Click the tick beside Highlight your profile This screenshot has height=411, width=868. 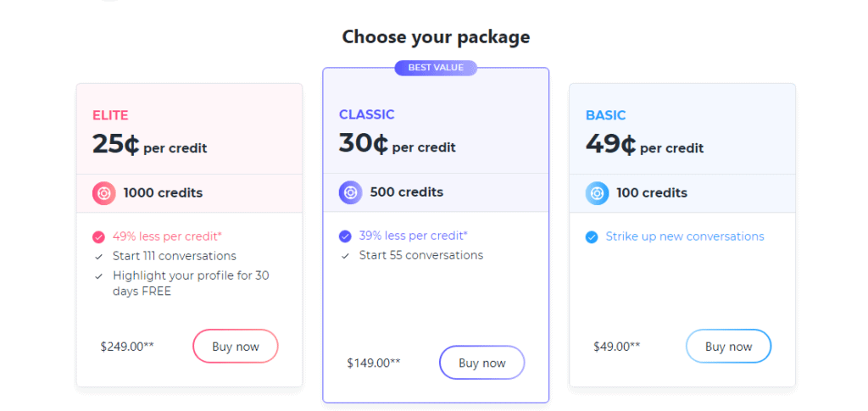point(98,276)
